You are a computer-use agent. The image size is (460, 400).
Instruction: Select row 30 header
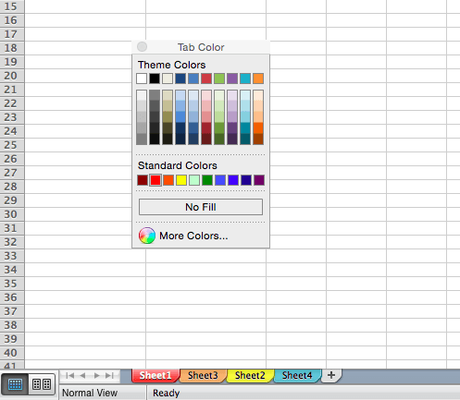[x=11, y=214]
